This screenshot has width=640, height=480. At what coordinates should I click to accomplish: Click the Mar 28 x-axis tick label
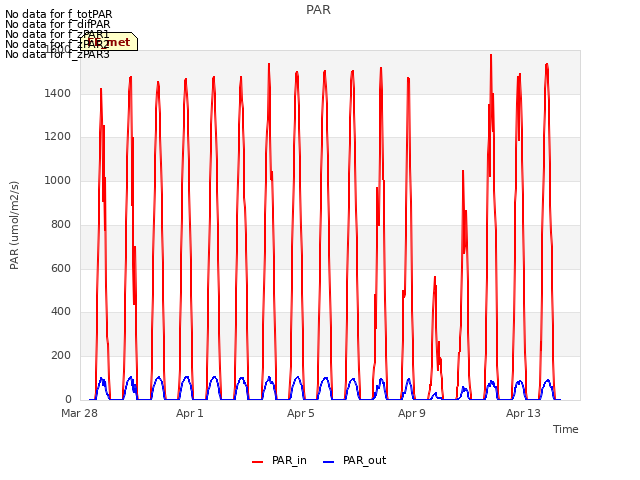79,413
